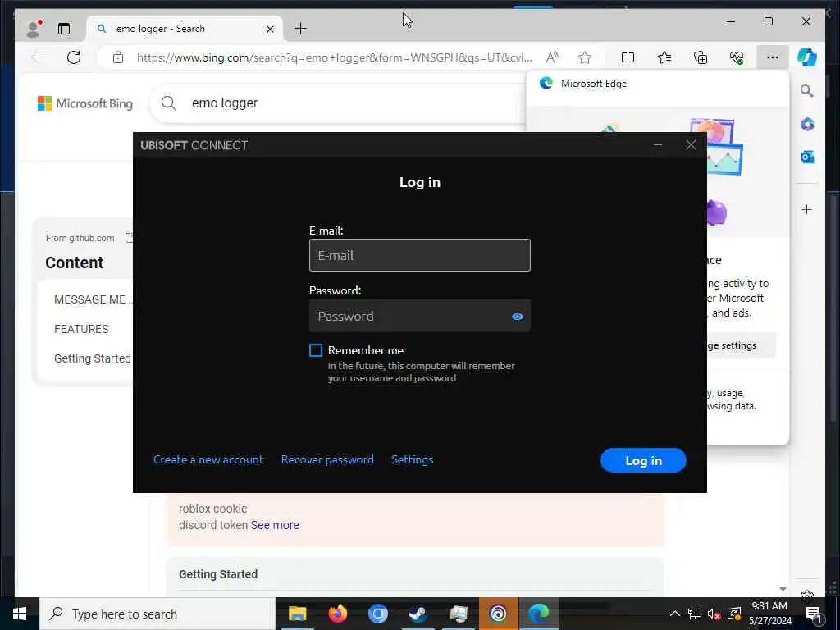Open the Copilot sidebar icon
The image size is (840, 630).
(x=807, y=57)
